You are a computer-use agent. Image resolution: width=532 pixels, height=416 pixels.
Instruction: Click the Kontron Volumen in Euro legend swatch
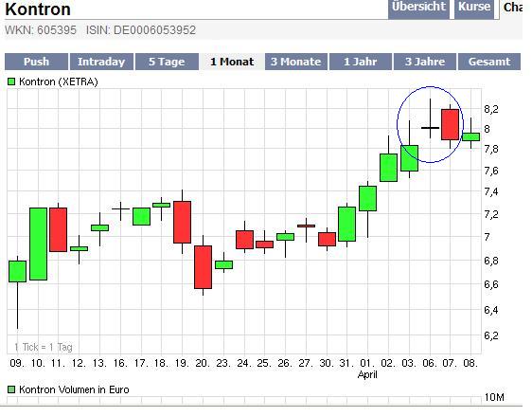point(11,389)
